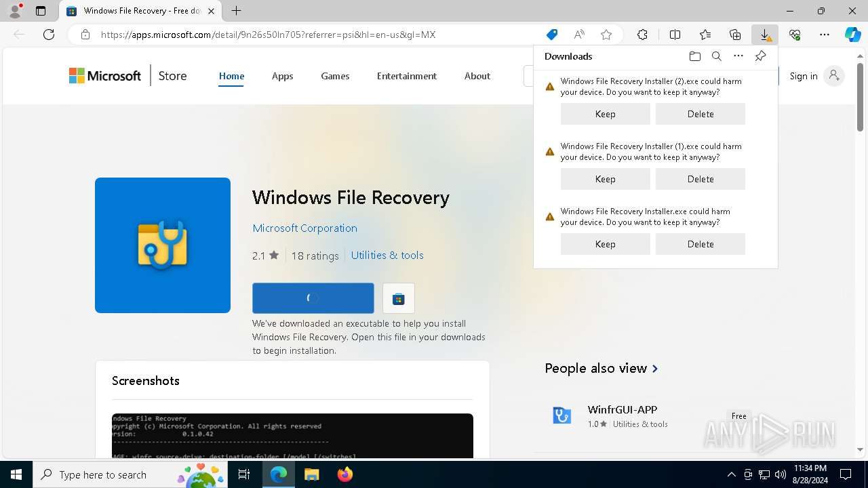Delete Windows File Recovery Installer (2).exe
This screenshot has width=868, height=488.
tap(701, 114)
